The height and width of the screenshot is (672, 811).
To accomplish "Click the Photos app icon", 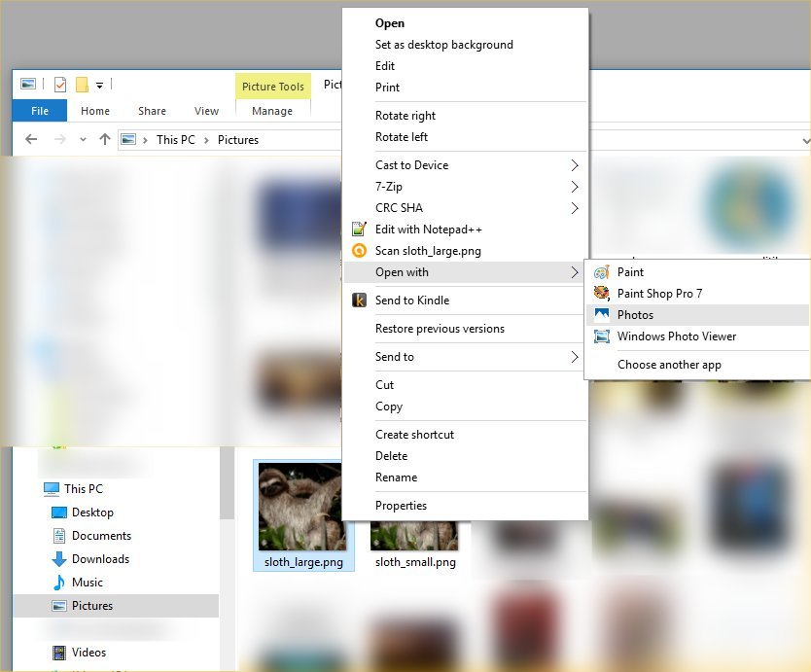I will (x=602, y=314).
